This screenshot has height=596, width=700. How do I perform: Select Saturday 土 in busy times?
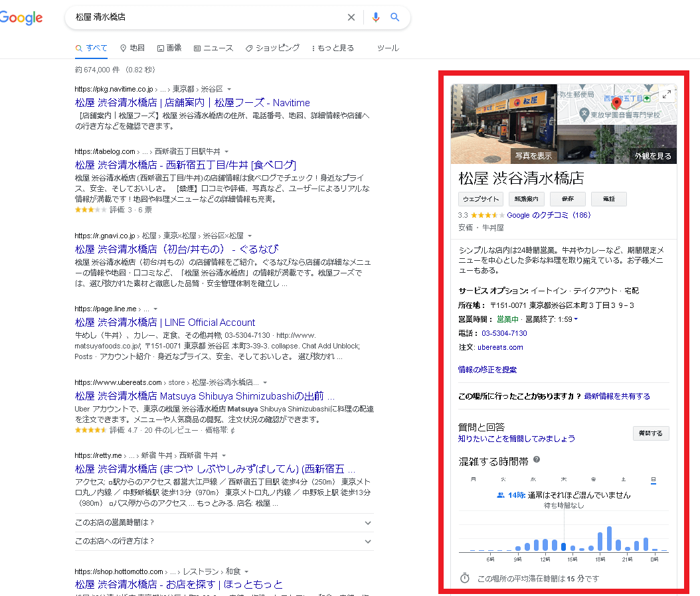point(623,480)
